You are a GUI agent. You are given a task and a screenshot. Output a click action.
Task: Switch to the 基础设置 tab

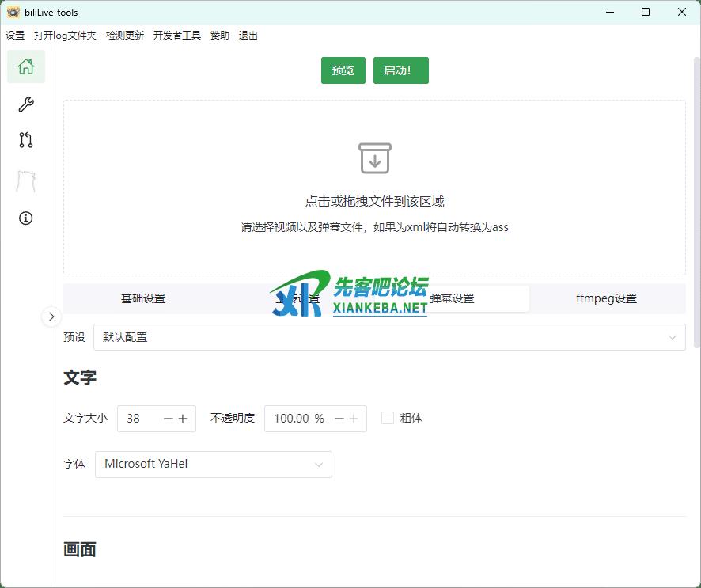pos(142,298)
